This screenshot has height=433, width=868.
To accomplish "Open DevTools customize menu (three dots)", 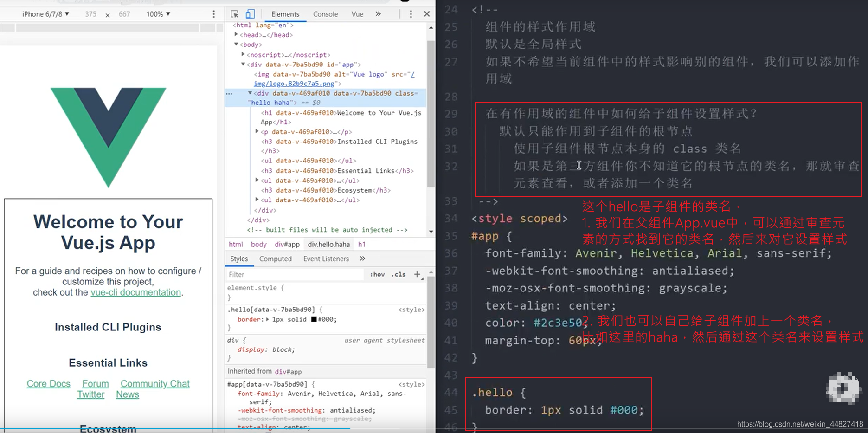I will click(411, 14).
